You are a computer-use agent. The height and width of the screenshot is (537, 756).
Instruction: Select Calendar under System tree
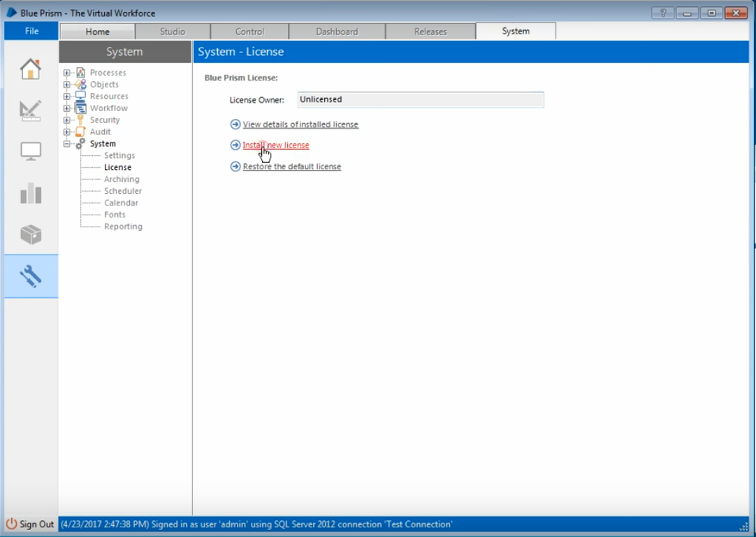point(121,203)
